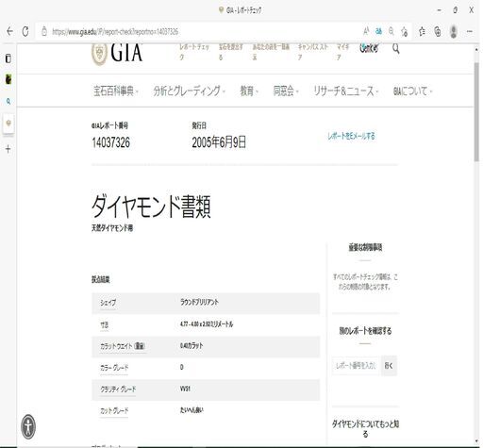Viewport: 483px width, 448px height.
Task: Click the browser back arrow
Action: click(9, 31)
